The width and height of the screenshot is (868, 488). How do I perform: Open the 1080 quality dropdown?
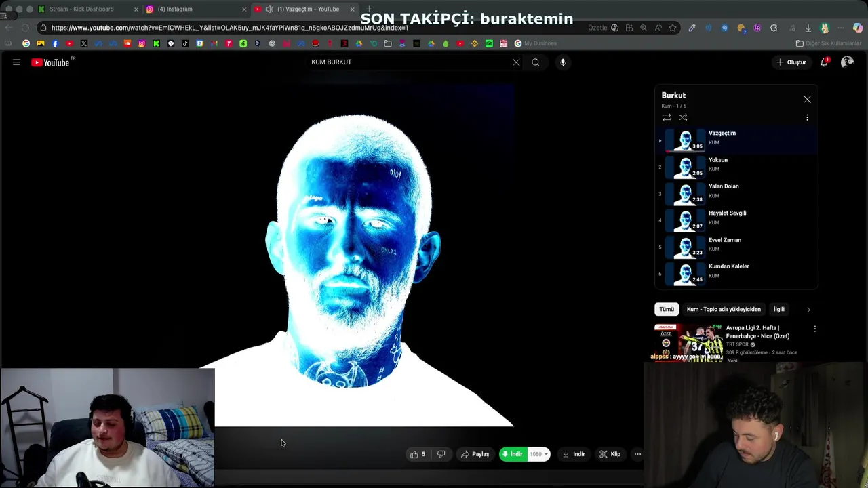pyautogui.click(x=538, y=454)
